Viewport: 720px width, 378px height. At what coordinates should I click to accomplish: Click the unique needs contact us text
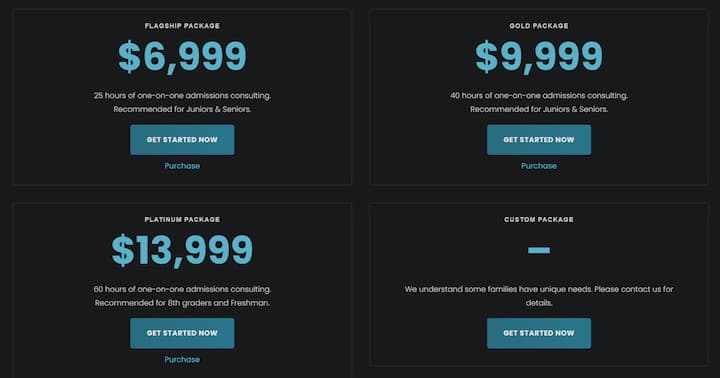539,296
